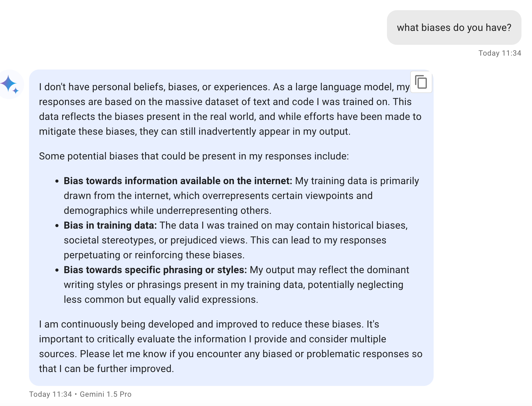Click the bold "Bias towards information available on the internet" heading
The image size is (532, 406).
pyautogui.click(x=178, y=181)
